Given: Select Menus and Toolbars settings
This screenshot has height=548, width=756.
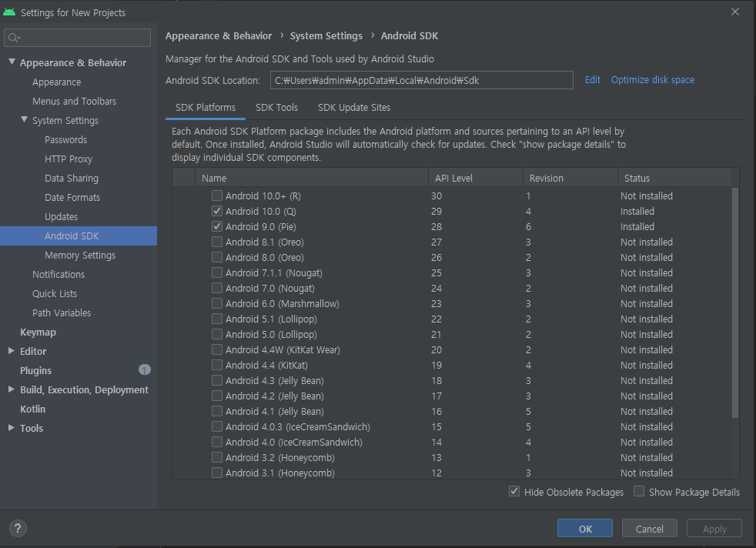Looking at the screenshot, I should coord(74,102).
